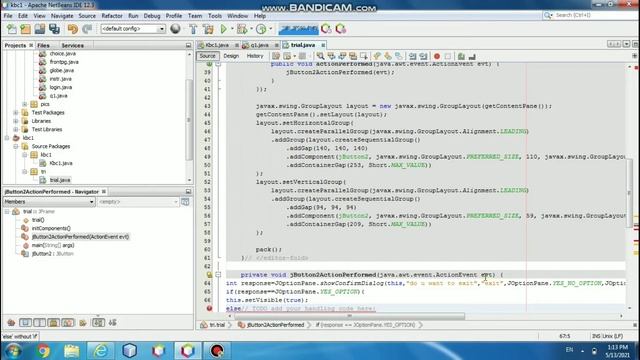The width and height of the screenshot is (640, 360).
Task: Toggle Show Non-Public Members filter in Navigator
Action: tap(53, 323)
